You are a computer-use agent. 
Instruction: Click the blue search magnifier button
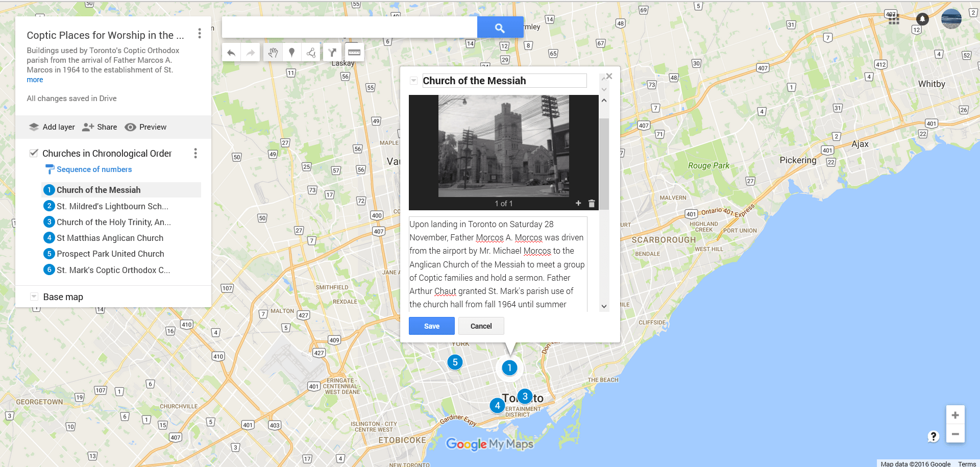[x=500, y=28]
